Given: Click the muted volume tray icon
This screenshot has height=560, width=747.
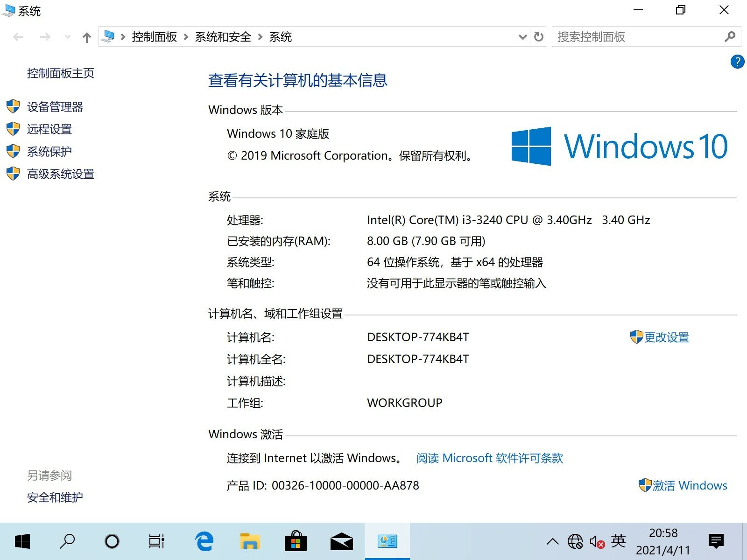Looking at the screenshot, I should point(597,542).
